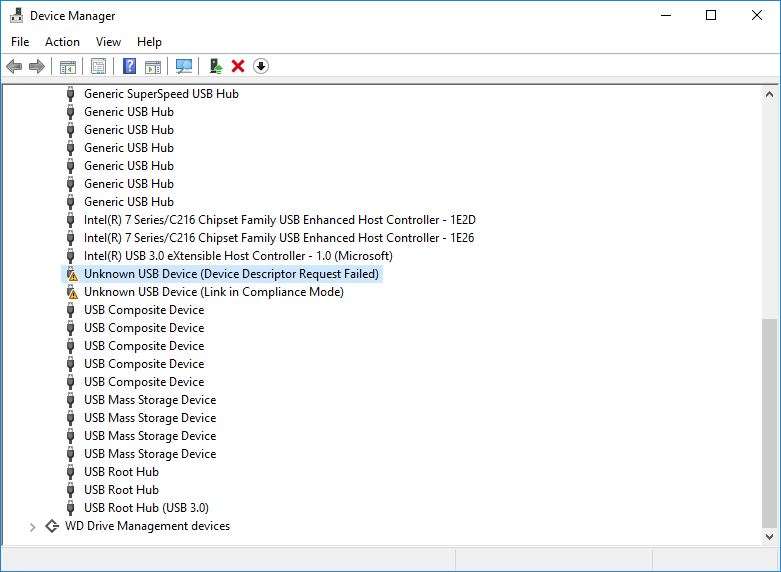The image size is (781, 572).
Task: Click the WD Drive Management devices category icon
Action: pyautogui.click(x=52, y=526)
